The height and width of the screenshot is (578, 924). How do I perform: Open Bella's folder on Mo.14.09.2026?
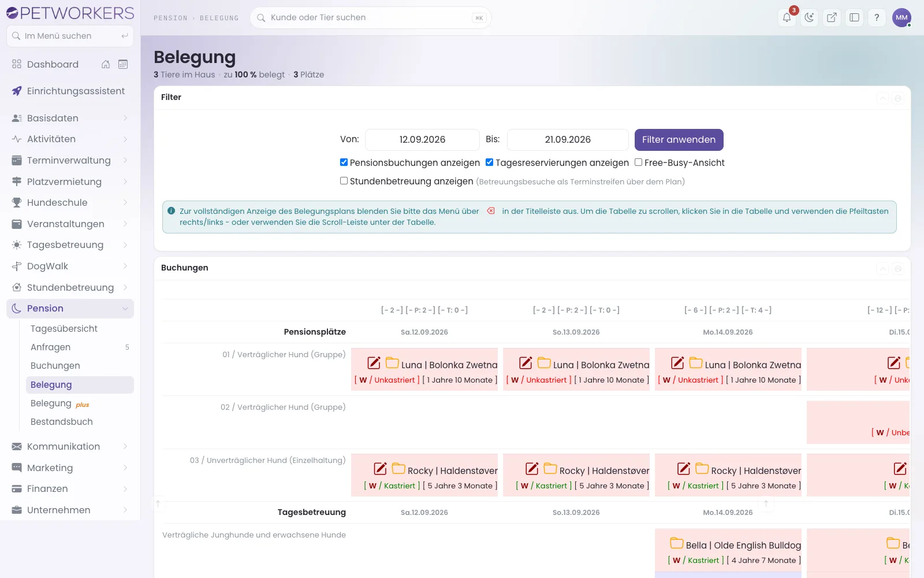[x=677, y=543]
